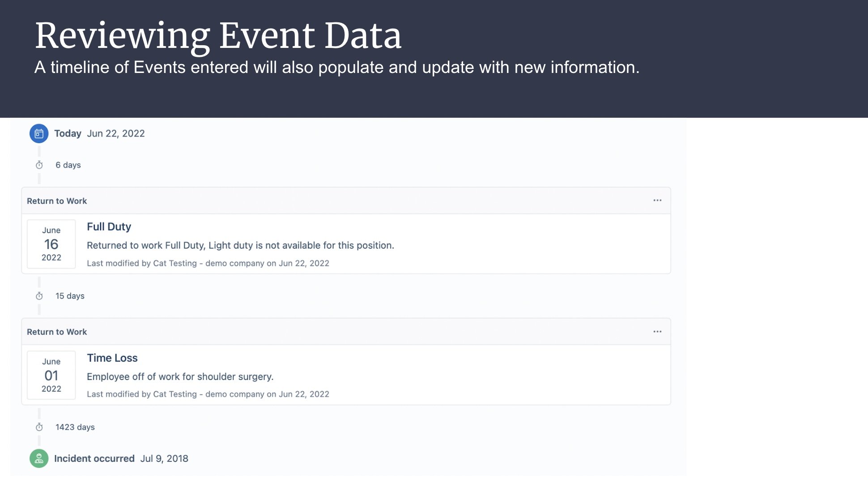This screenshot has height=487, width=868.
Task: Click the Full Duty last modified note
Action: coord(208,263)
